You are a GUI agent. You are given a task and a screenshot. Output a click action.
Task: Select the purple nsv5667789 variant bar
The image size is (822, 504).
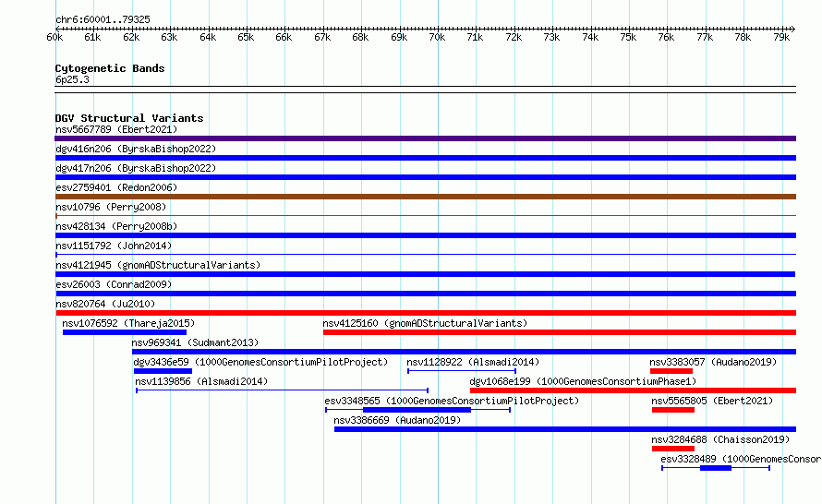(425, 138)
